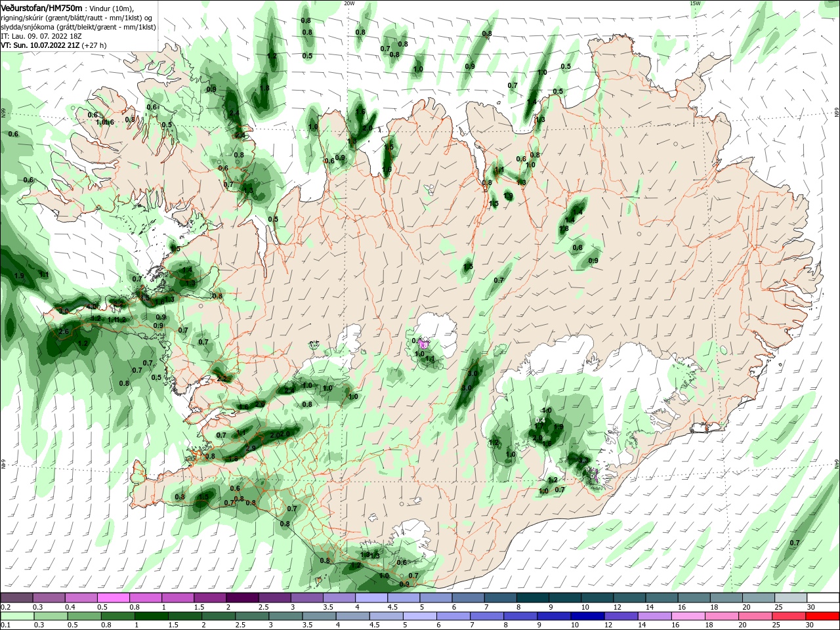Click rain legend swatch beginning at 9

(x=553, y=616)
